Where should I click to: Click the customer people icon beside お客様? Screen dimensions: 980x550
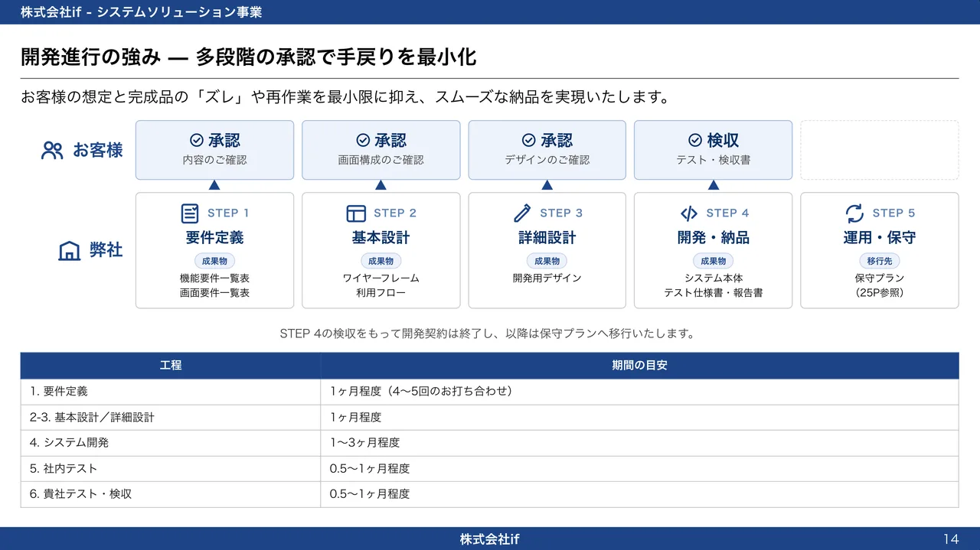(52, 150)
